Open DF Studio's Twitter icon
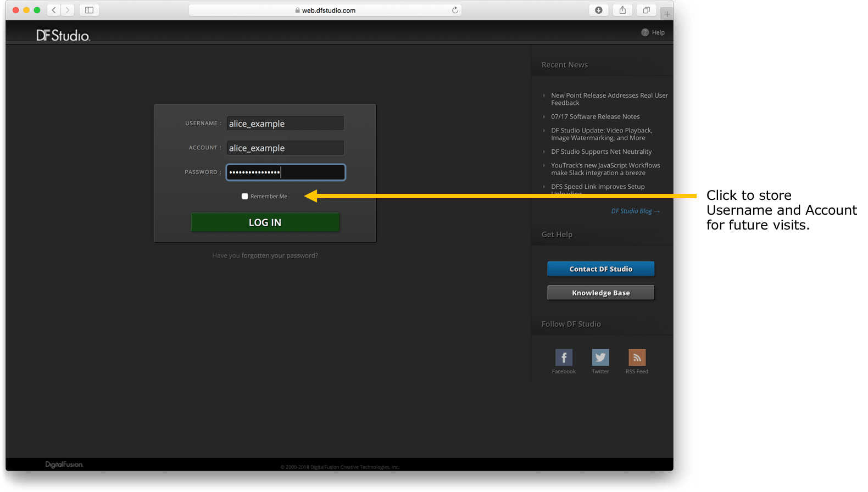The image size is (868, 492). click(x=600, y=357)
